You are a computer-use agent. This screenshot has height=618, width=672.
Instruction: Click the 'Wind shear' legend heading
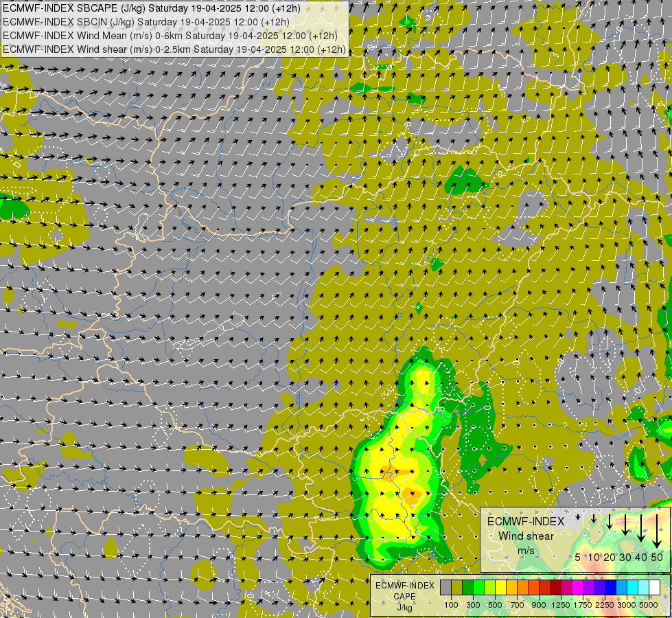pos(526,536)
